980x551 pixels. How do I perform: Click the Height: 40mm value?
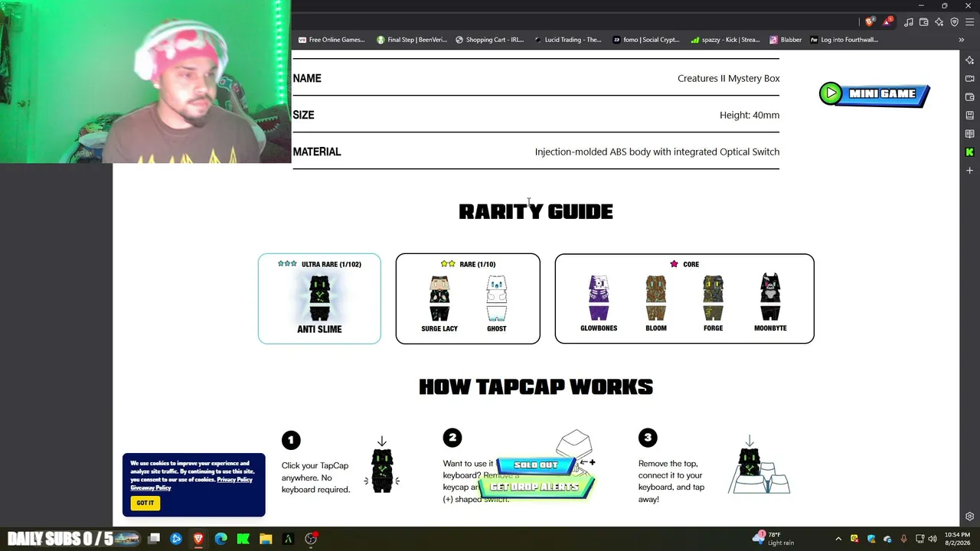tap(750, 115)
